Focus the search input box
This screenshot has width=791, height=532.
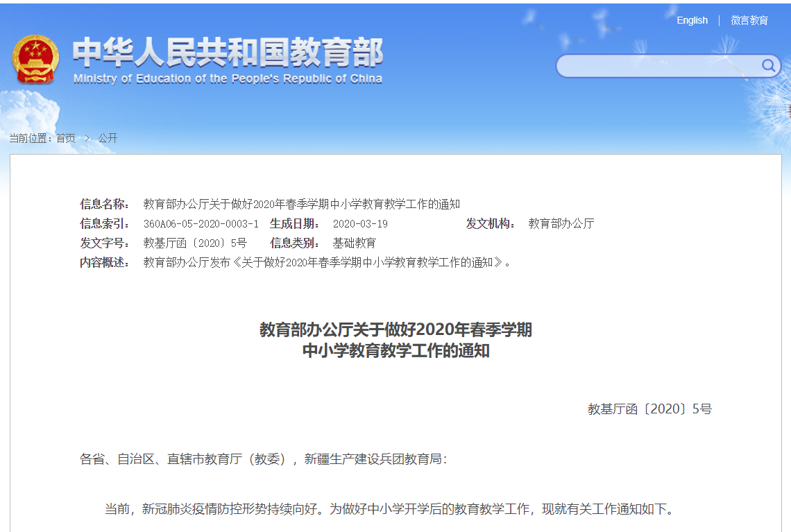tap(659, 67)
